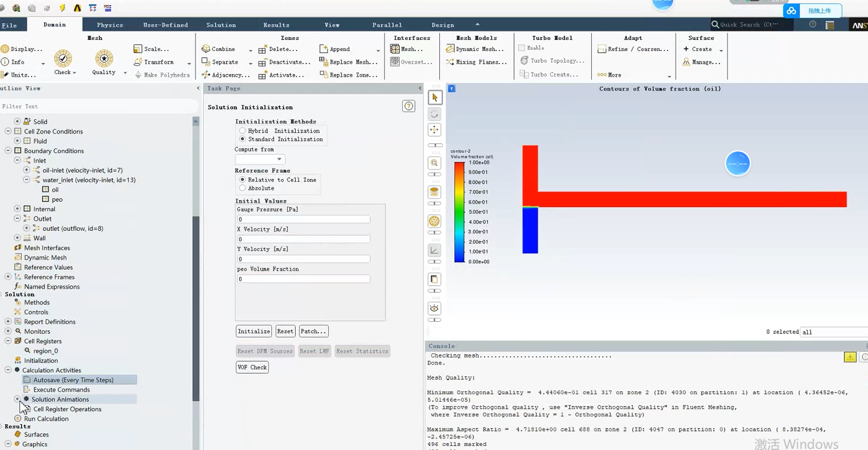Screen dimensions: 868x450
Task: Open the Physics ribbon tab
Action: [x=110, y=25]
